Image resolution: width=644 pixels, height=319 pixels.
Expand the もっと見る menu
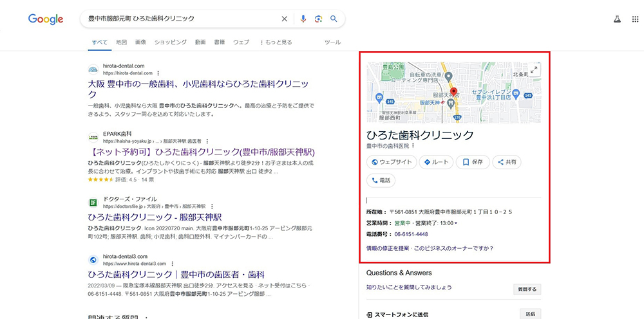point(276,42)
